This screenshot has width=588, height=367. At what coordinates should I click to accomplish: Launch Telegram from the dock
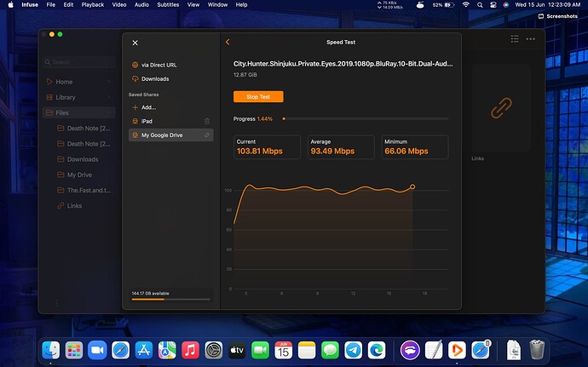(354, 351)
